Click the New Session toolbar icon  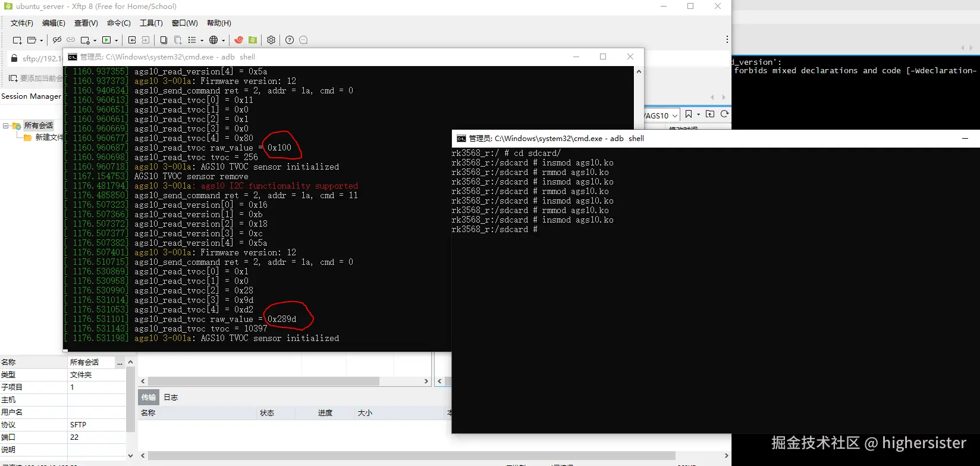17,40
